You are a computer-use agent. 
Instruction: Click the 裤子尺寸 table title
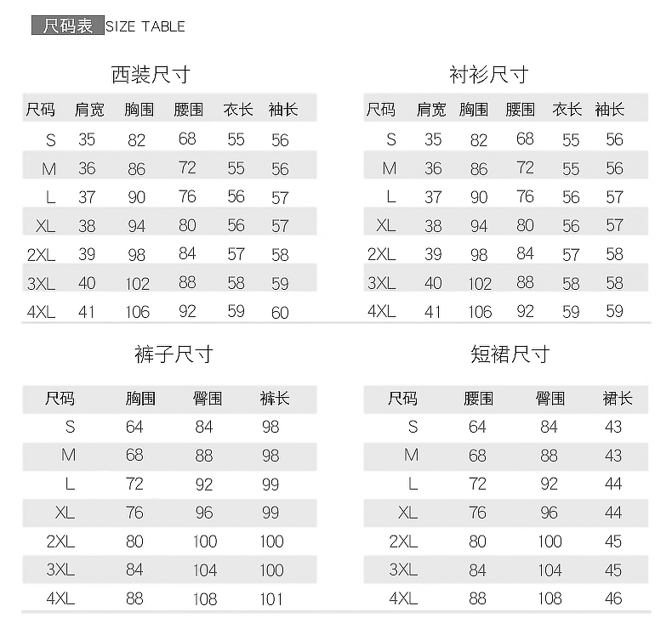point(174,354)
